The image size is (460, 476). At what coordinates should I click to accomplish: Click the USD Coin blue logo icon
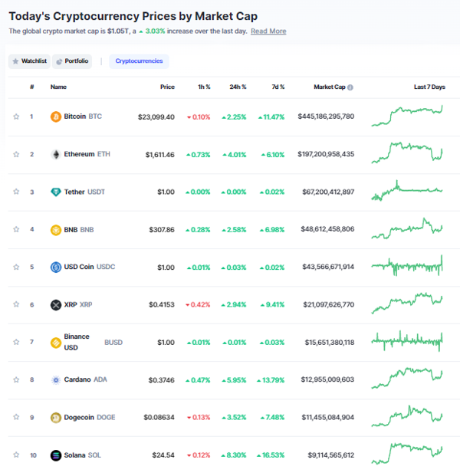(x=55, y=268)
